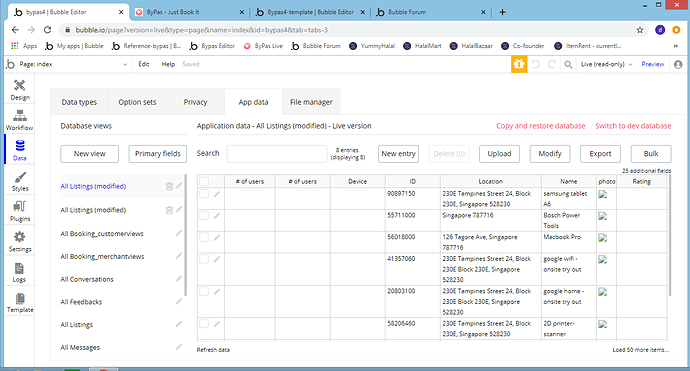
Task: Click the Modify button
Action: (x=550, y=154)
